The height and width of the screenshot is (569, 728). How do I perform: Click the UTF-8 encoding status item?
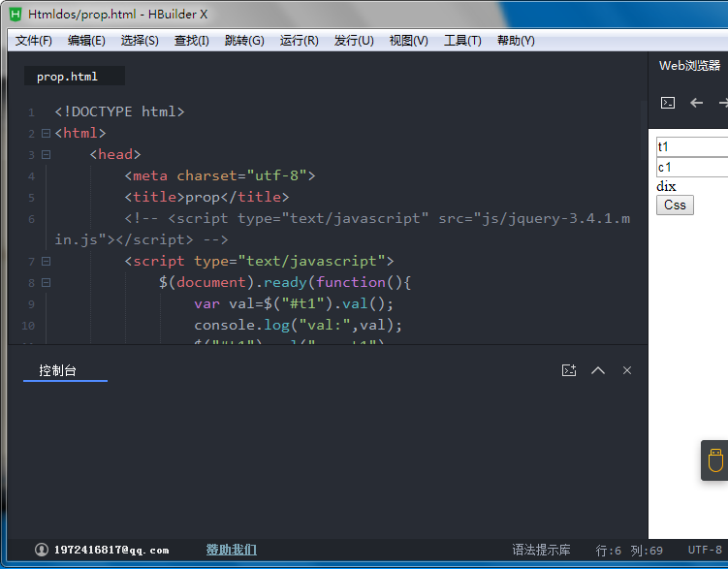[x=705, y=550]
